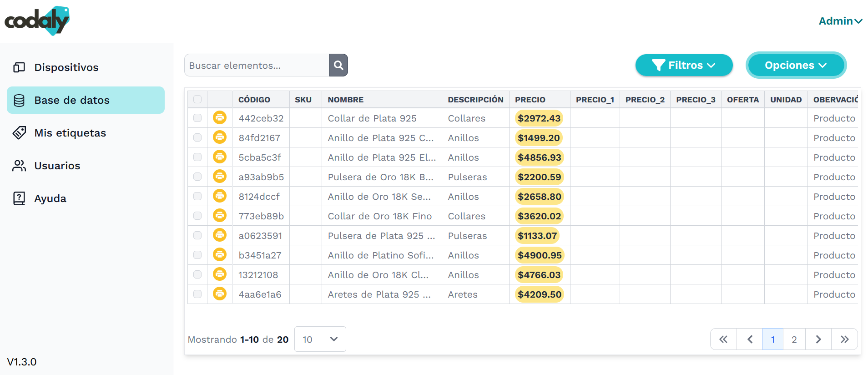The width and height of the screenshot is (868, 375).
Task: Check the row for code 84fd2167
Action: click(197, 137)
